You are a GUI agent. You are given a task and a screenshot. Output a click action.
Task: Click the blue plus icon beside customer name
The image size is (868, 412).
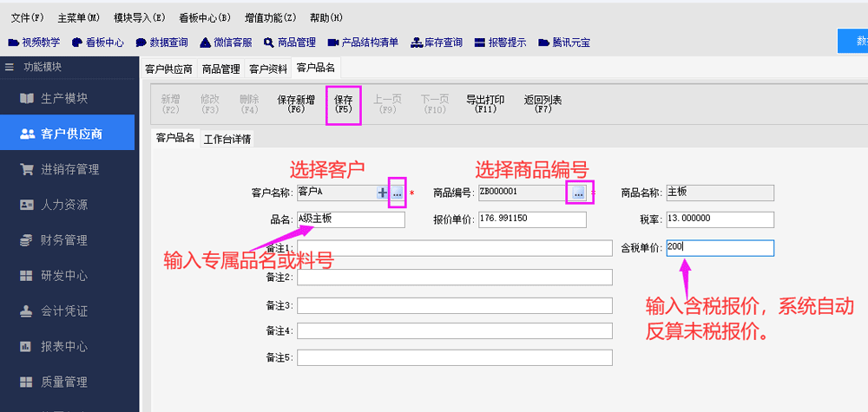point(382,193)
